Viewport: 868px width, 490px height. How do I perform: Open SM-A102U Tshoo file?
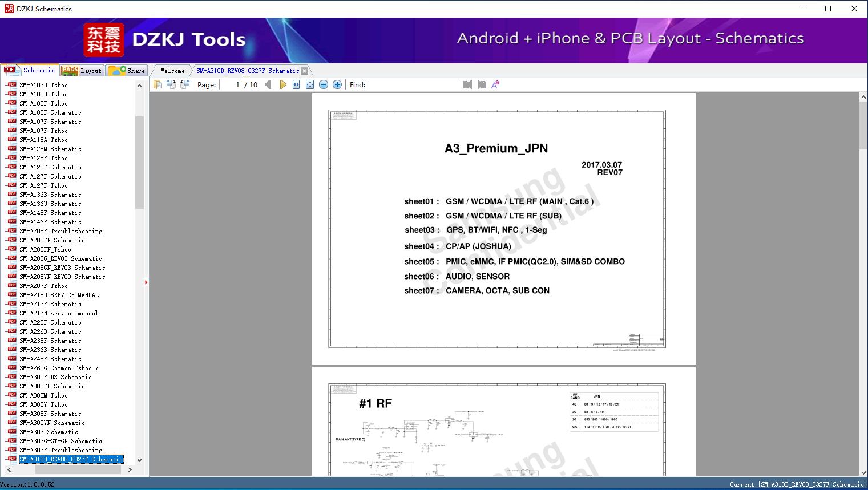click(43, 94)
